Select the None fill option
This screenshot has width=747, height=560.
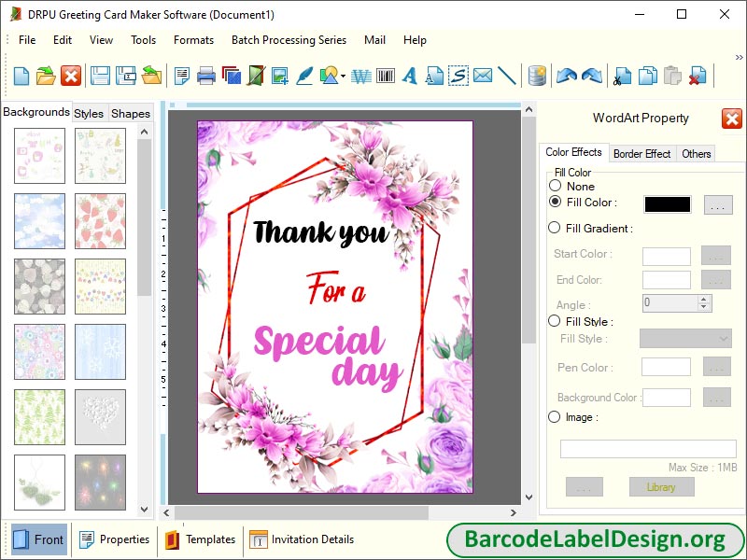point(557,187)
